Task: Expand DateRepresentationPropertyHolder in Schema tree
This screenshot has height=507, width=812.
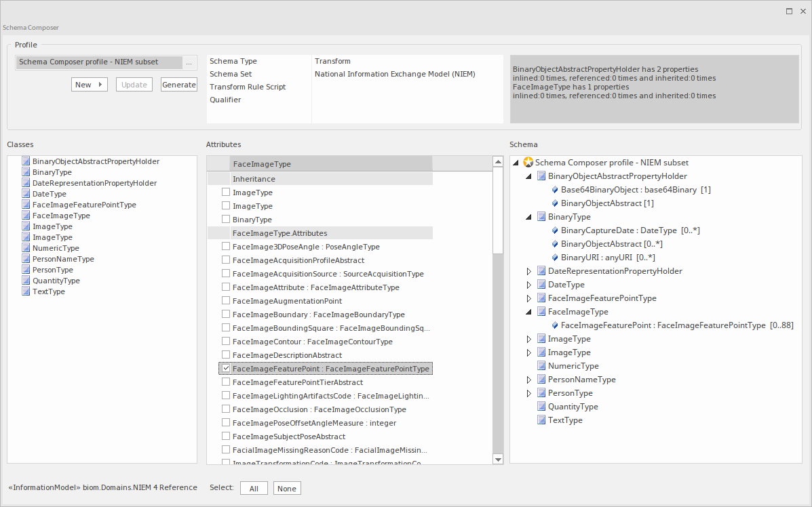Action: [x=529, y=271]
